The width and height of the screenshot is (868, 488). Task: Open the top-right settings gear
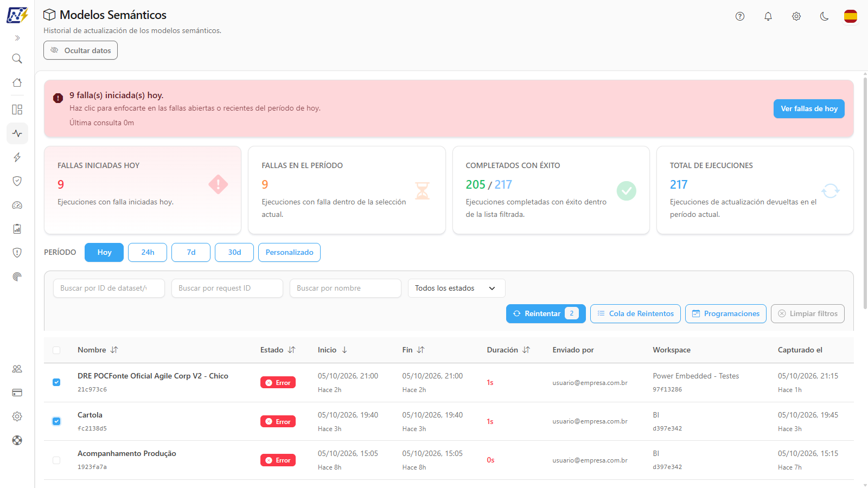pyautogui.click(x=796, y=16)
